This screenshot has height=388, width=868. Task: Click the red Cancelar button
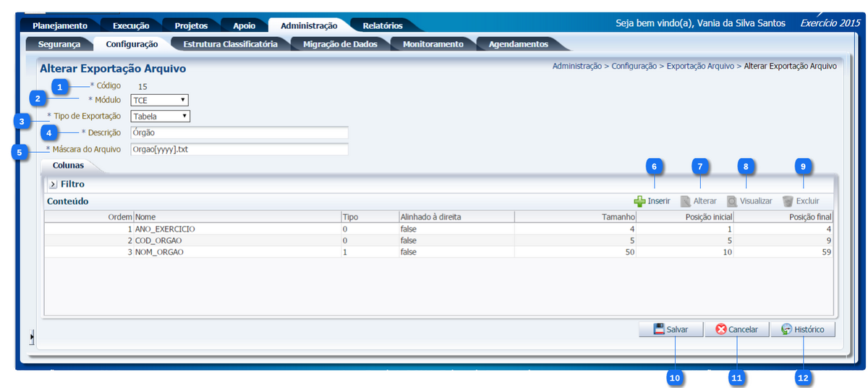point(736,329)
